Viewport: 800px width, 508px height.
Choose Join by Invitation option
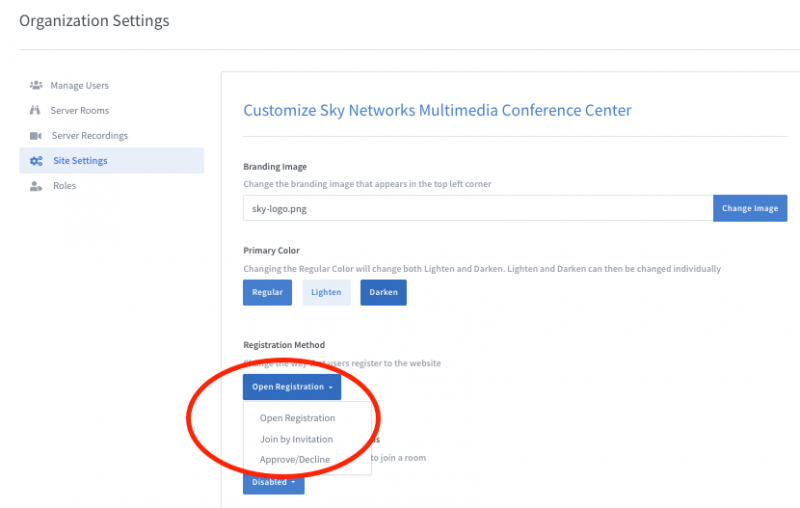[x=296, y=439]
